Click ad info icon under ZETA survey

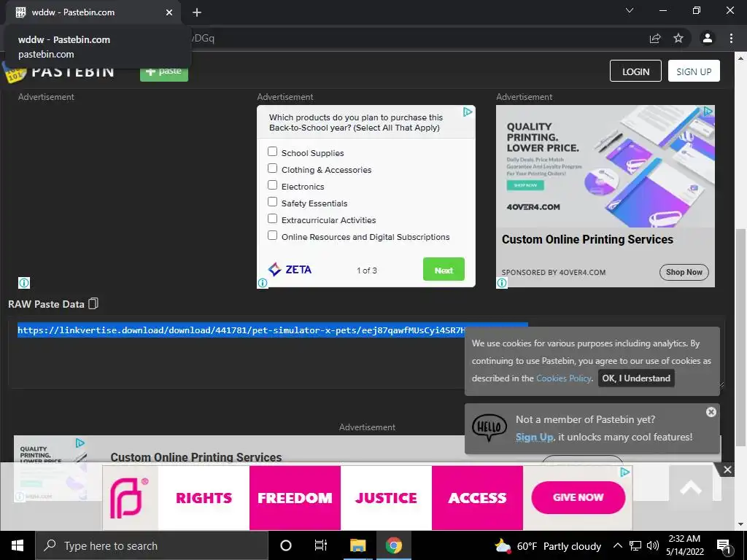pos(263,283)
